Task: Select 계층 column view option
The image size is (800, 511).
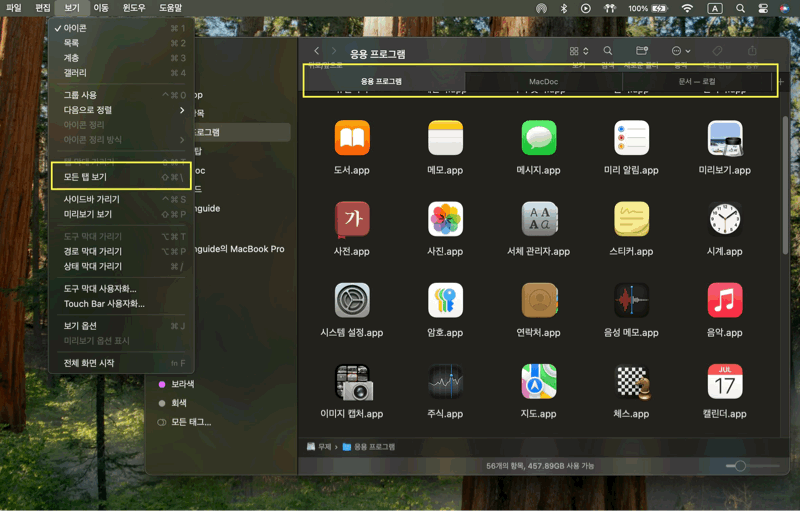Action: (x=121, y=58)
